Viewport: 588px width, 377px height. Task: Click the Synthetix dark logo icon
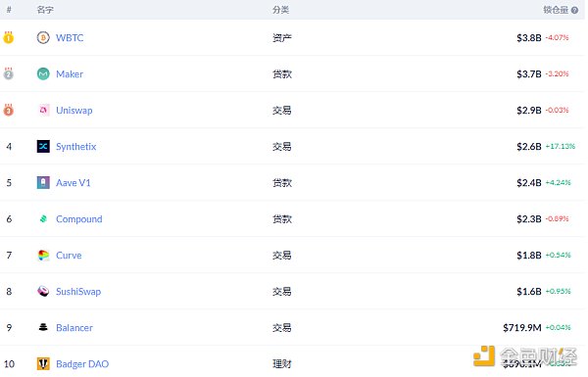[x=43, y=146]
